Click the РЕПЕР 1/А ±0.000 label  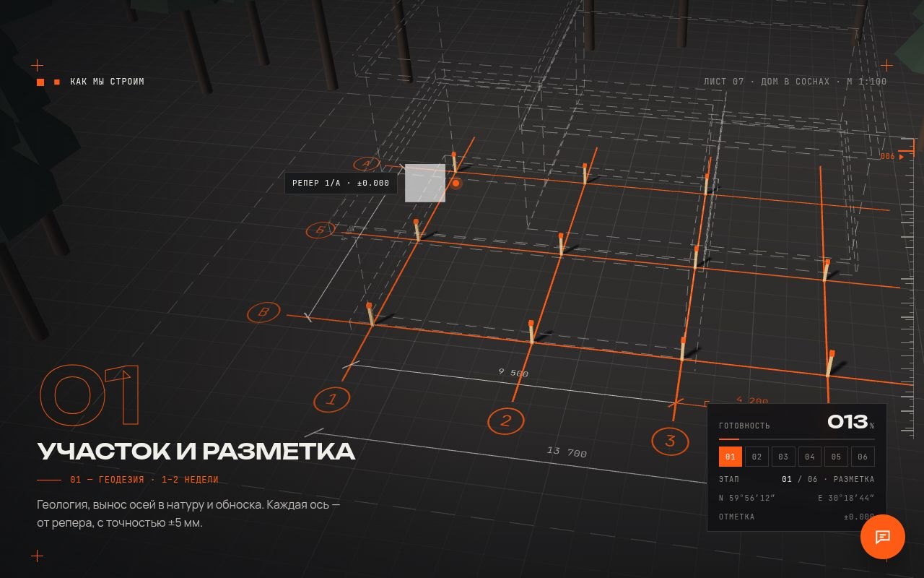(x=341, y=184)
